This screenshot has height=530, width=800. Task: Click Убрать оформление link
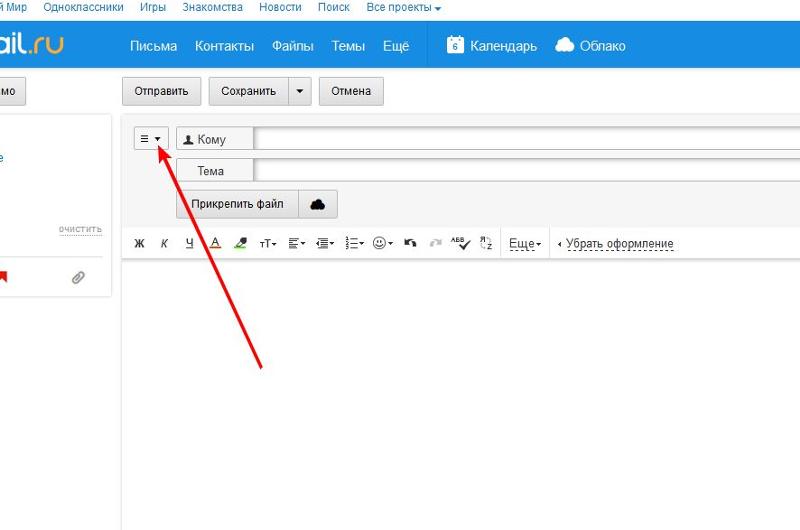pyautogui.click(x=619, y=244)
